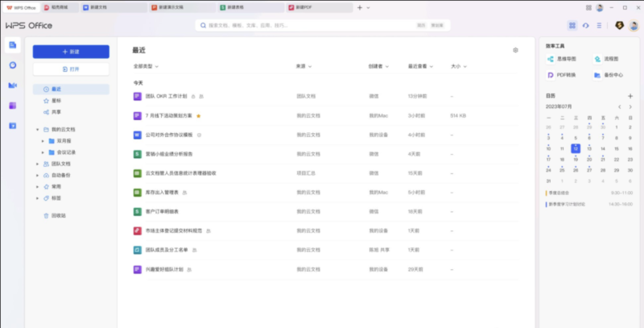The height and width of the screenshot is (328, 644).
Task: Open the documents section in left rail
Action: pyautogui.click(x=13, y=45)
